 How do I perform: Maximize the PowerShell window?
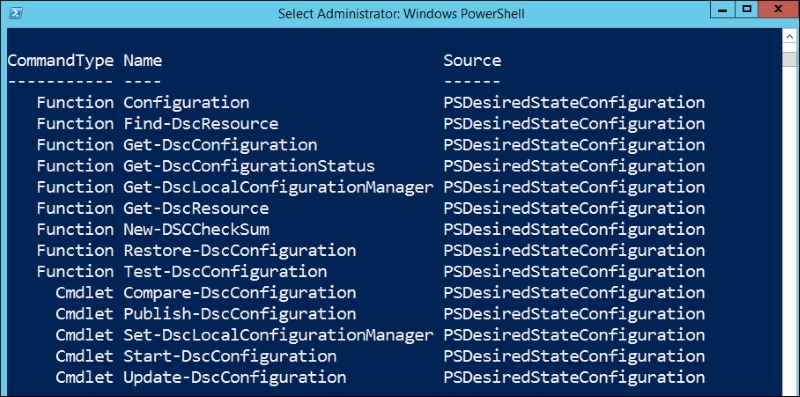click(x=746, y=10)
